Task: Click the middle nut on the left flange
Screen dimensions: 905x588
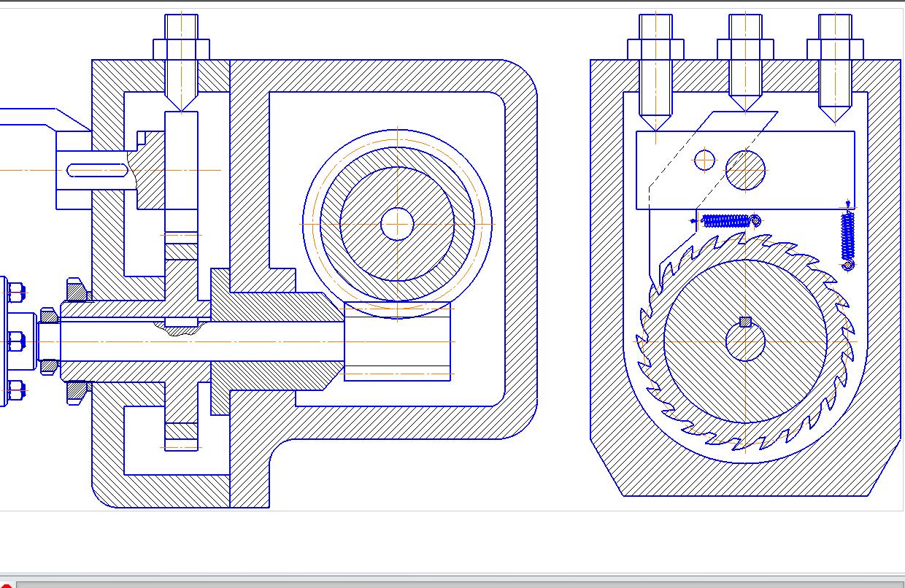Action: coord(15,341)
